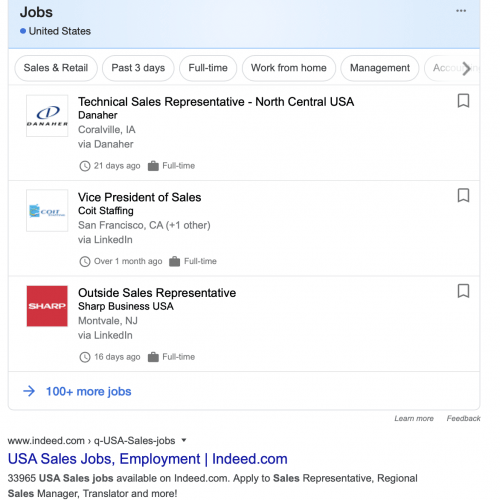This screenshot has width=500, height=500.
Task: Open the three-dot options menu in Jobs header
Action: [461, 11]
